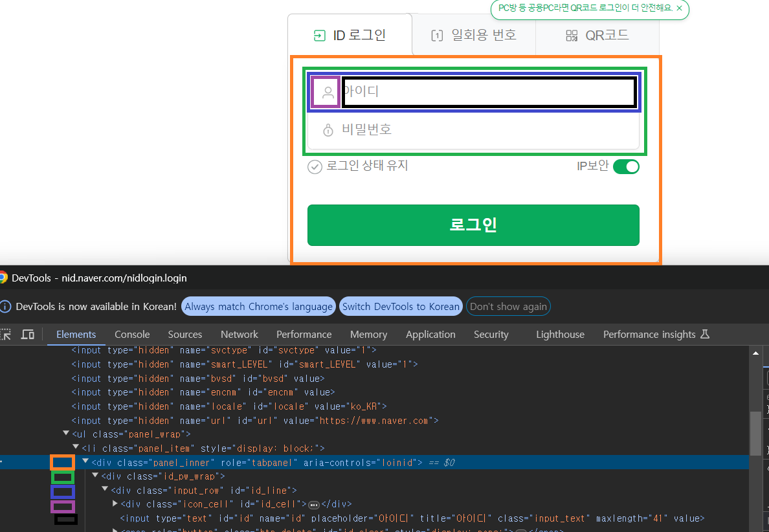Click the ellipsis in icon_cell row
This screenshot has height=532, width=769.
(x=314, y=505)
